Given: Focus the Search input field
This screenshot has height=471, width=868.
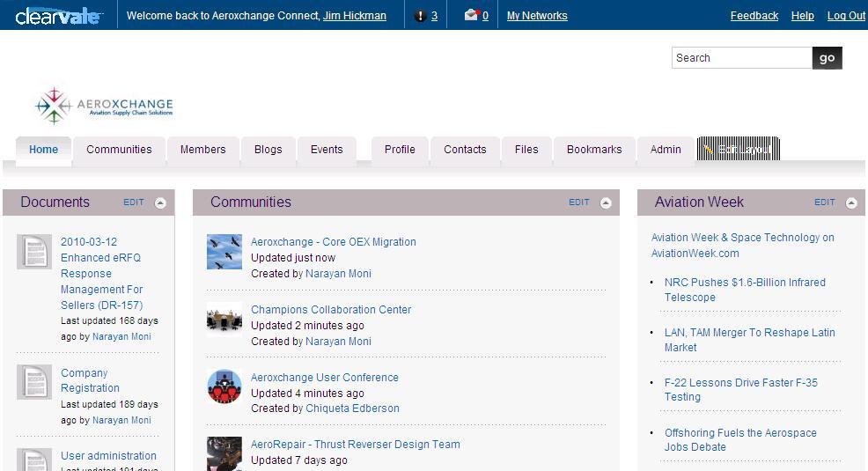Looking at the screenshot, I should (x=742, y=58).
